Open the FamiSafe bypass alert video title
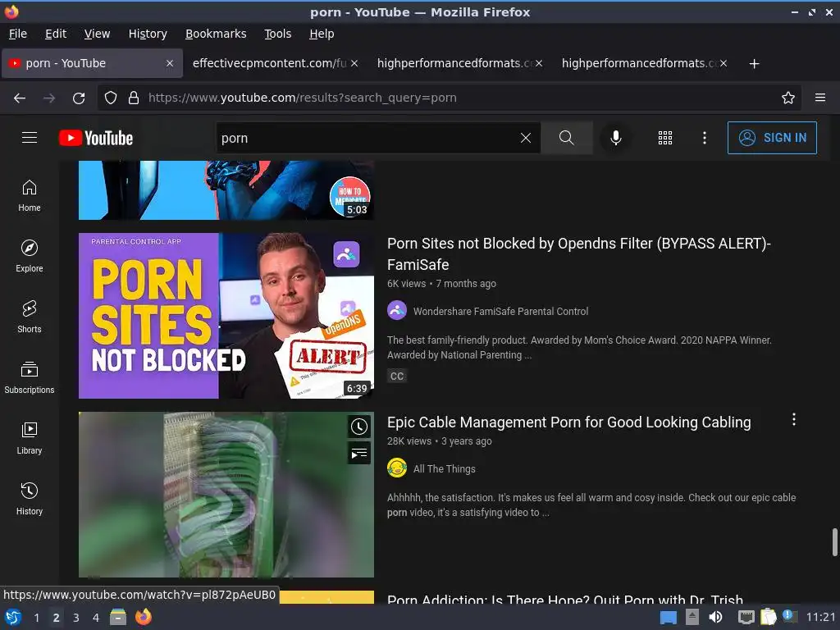The width and height of the screenshot is (840, 630). click(578, 254)
